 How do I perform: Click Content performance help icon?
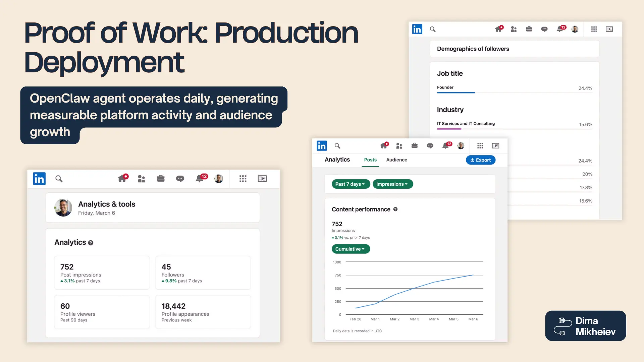[x=395, y=209]
